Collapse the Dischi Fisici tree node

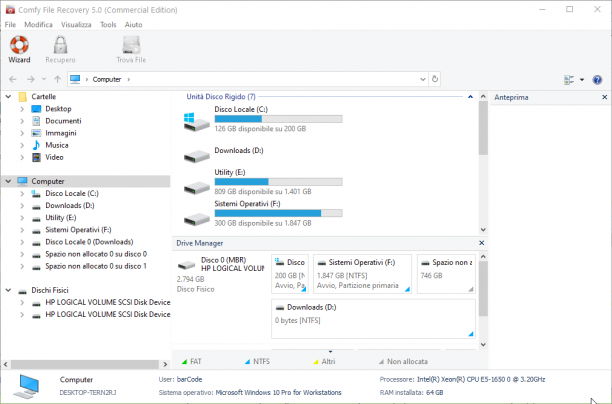8,290
